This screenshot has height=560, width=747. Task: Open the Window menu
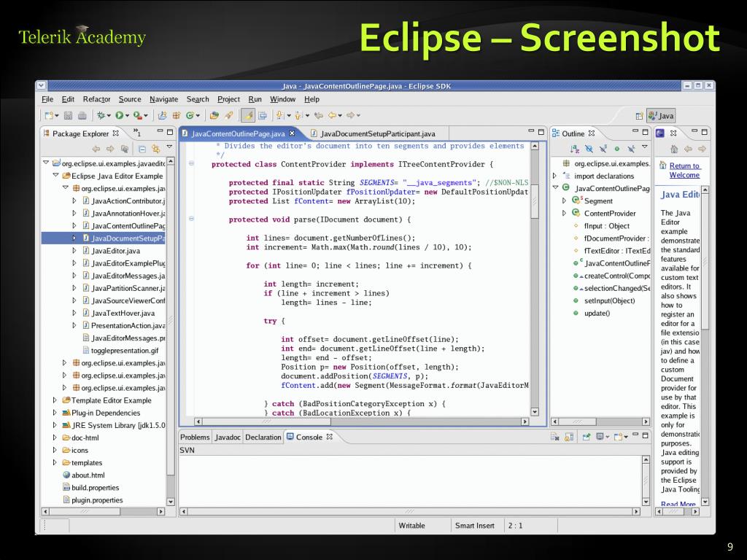pyautogui.click(x=282, y=99)
